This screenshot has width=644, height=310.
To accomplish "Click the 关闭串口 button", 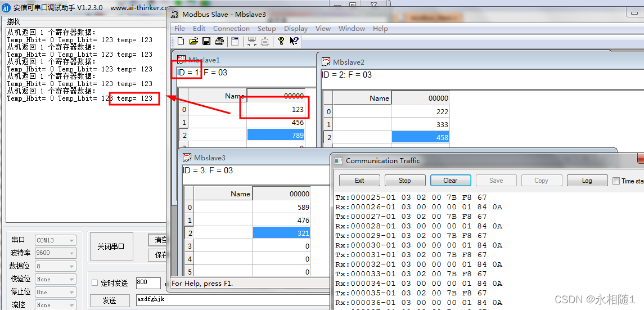I will point(111,246).
